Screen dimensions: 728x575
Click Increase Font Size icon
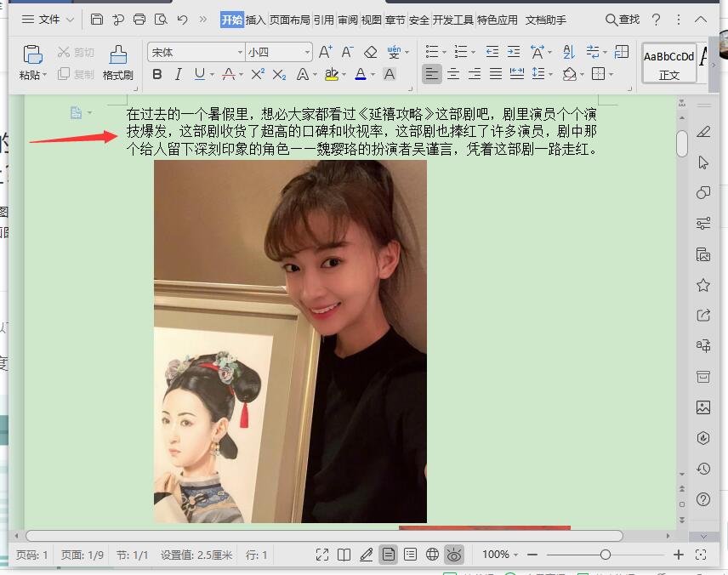pyautogui.click(x=326, y=52)
